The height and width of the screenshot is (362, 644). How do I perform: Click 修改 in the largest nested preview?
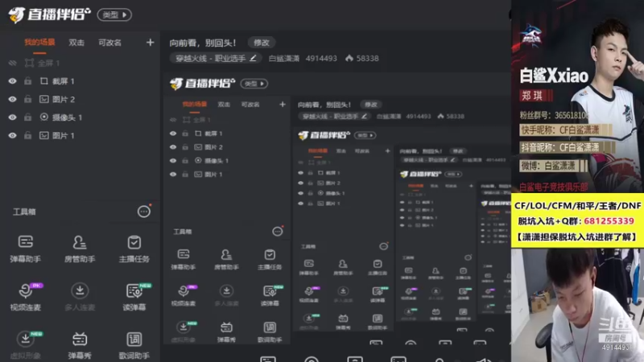pyautogui.click(x=371, y=105)
